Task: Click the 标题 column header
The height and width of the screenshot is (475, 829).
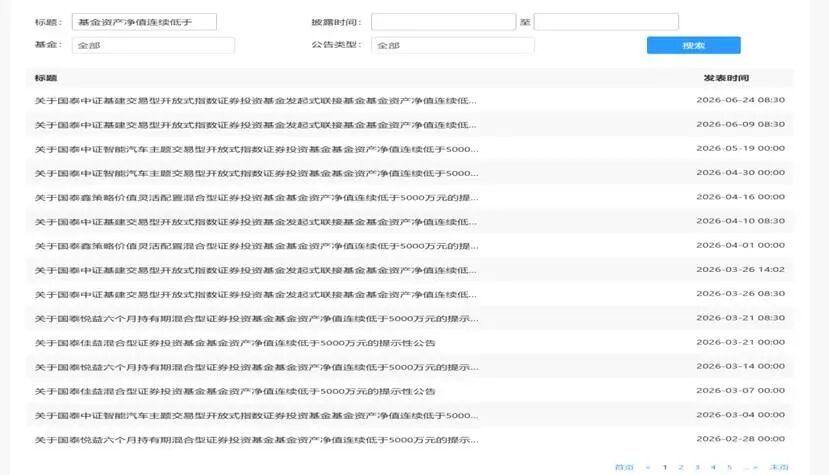Action: click(46, 78)
